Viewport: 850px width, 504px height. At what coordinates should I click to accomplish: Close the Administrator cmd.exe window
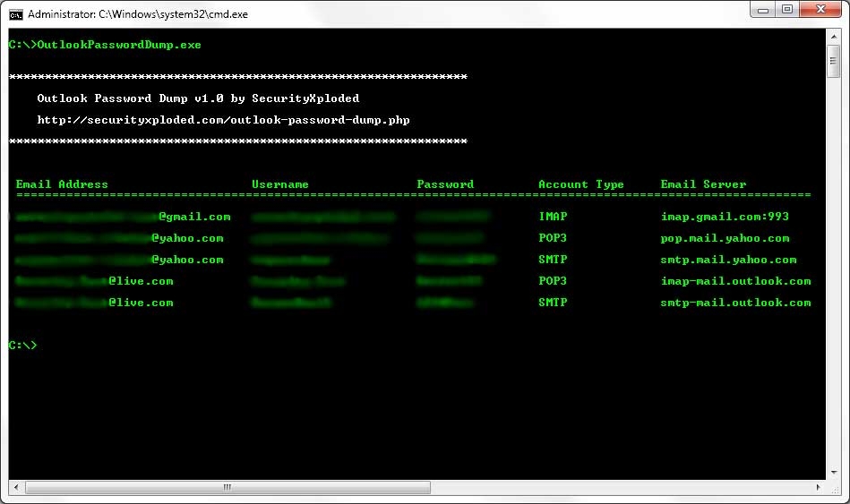[x=820, y=10]
